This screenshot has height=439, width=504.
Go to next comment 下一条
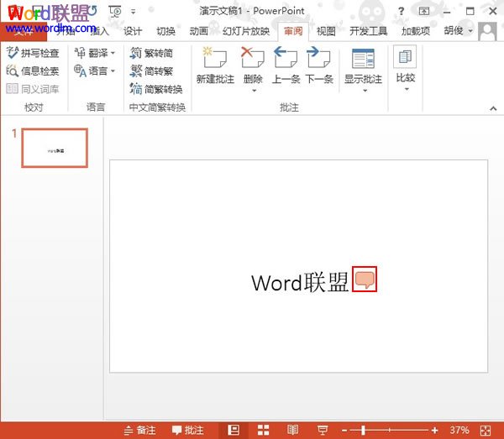(319, 65)
